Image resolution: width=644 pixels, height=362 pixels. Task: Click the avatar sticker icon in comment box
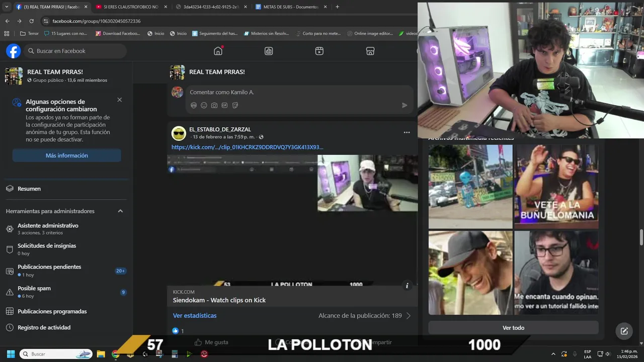[194, 105]
